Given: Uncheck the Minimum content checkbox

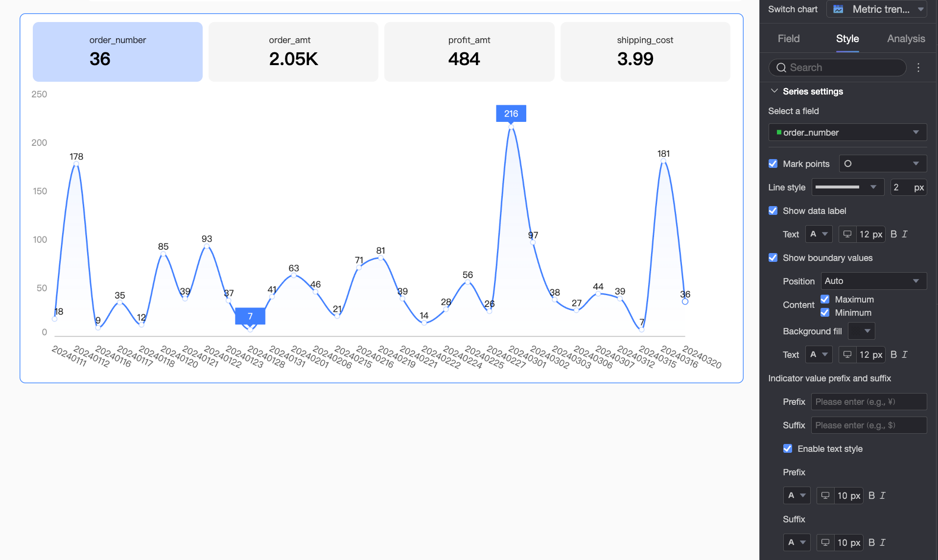Looking at the screenshot, I should (825, 312).
